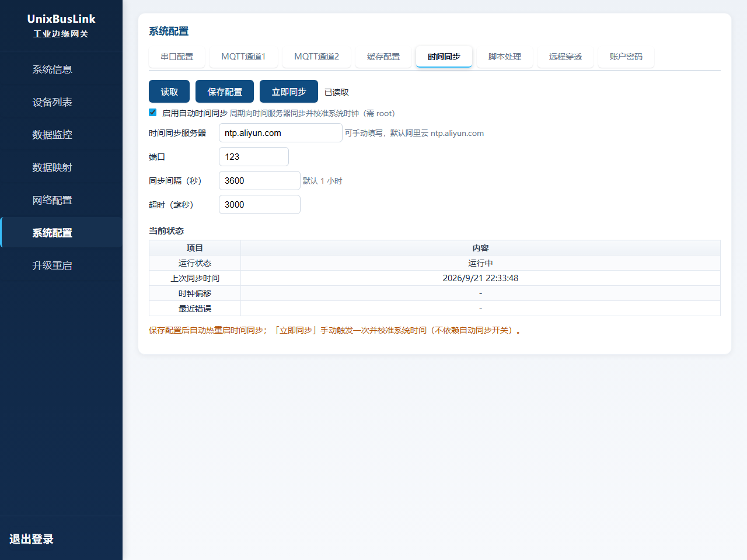Enable the 启用自动时间同步 checkbox
The image size is (747, 560).
pyautogui.click(x=152, y=113)
